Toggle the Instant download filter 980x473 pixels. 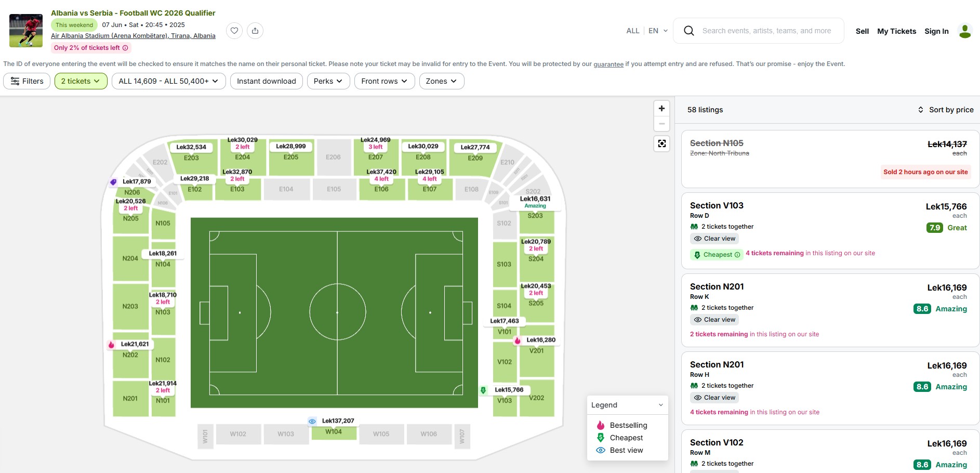click(x=266, y=81)
